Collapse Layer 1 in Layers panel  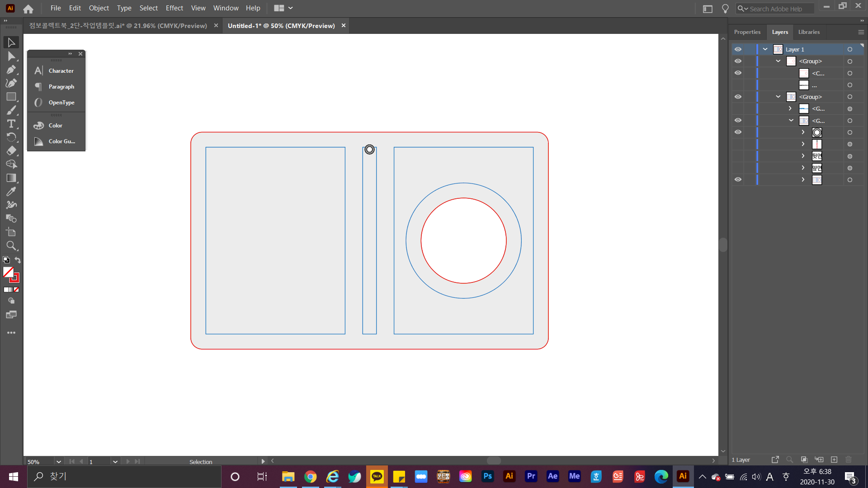(x=765, y=49)
